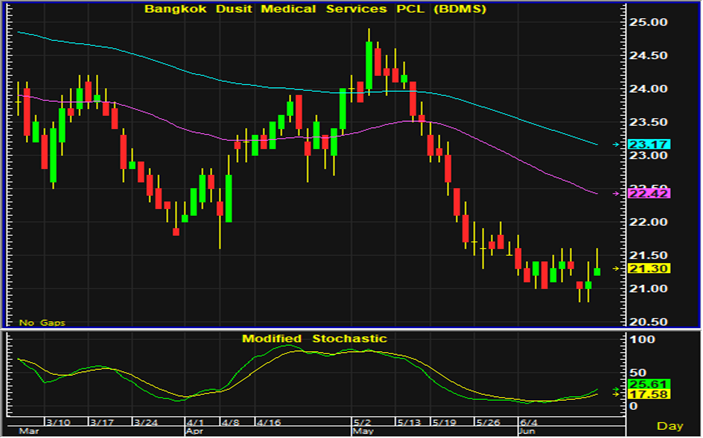Click the 100 level on stochastic axis
Viewport: 703px width, 438px height.
pyautogui.click(x=642, y=339)
